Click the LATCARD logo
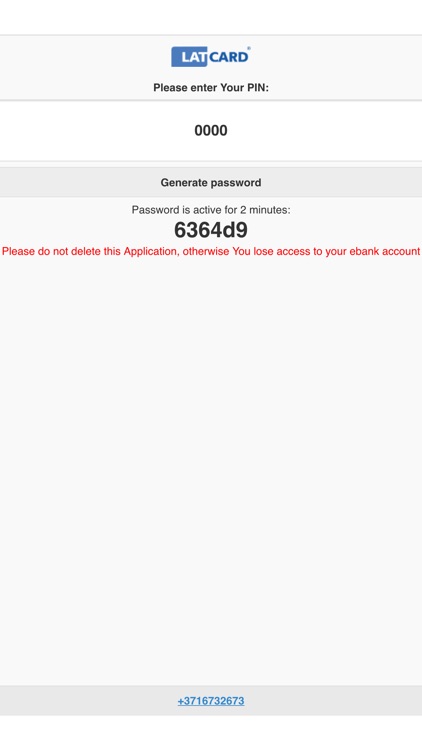The height and width of the screenshot is (750, 422). [211, 56]
